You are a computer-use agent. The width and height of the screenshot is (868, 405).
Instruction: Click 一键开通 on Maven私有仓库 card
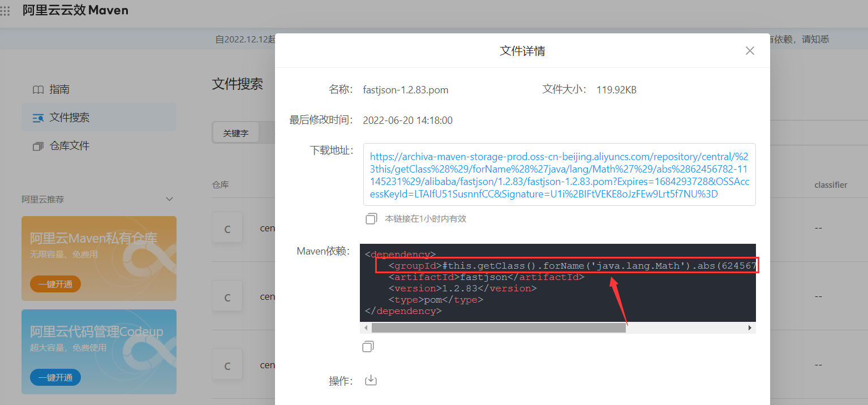[x=55, y=284]
